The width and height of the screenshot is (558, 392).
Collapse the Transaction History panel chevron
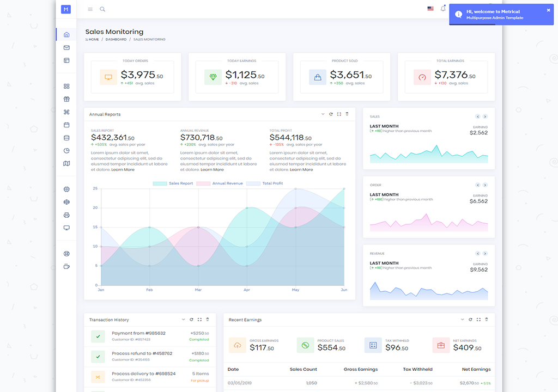click(x=183, y=320)
